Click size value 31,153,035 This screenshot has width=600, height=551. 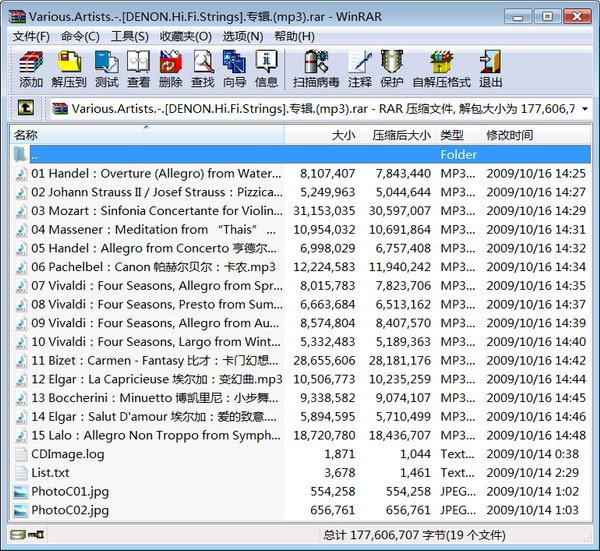[324, 211]
